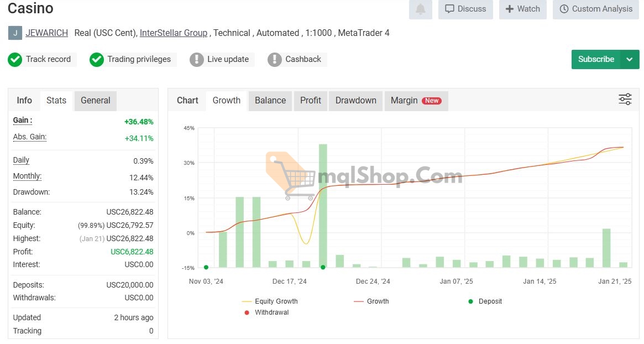Click the Trading privileges green checkmark icon
This screenshot has height=344, width=644.
(x=97, y=59)
